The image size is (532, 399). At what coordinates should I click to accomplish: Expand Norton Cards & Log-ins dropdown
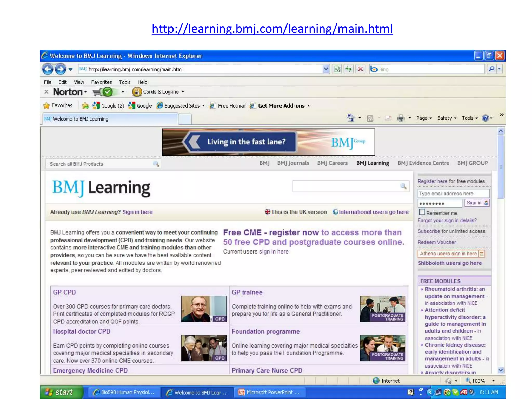pos(183,92)
